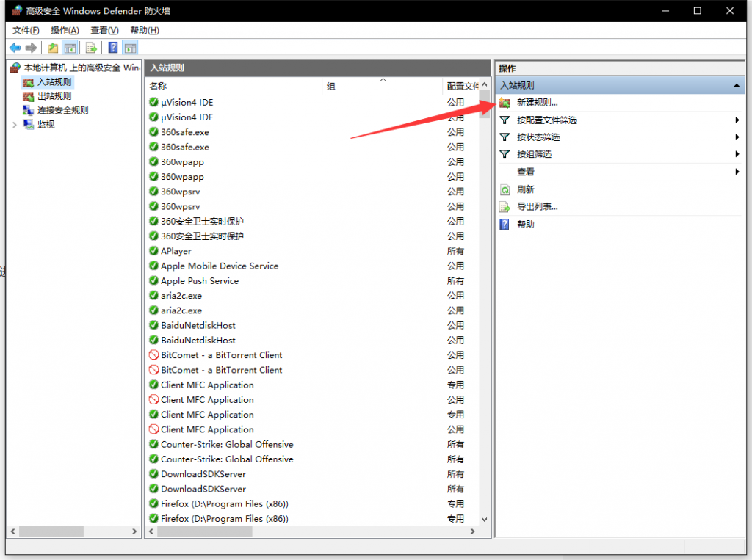Click the blue Back arrow in toolbar

click(15, 48)
